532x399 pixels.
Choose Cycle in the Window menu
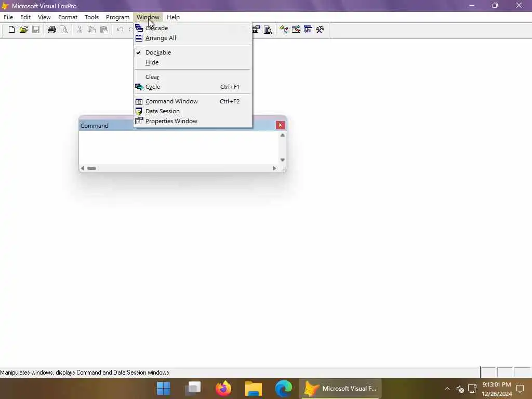(193, 87)
